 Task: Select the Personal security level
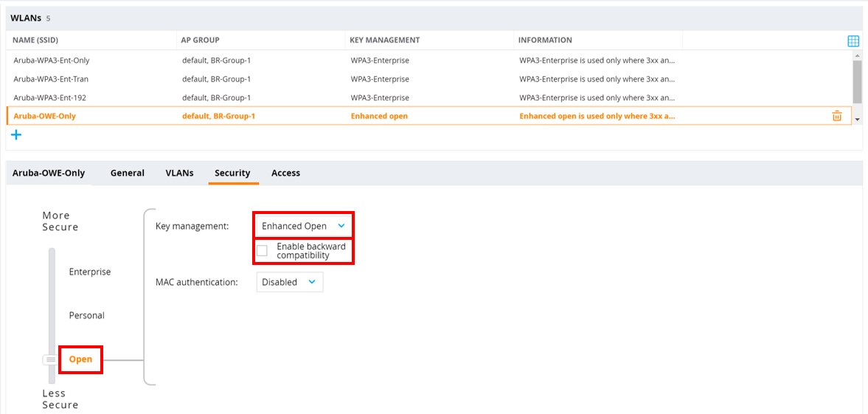tap(87, 315)
